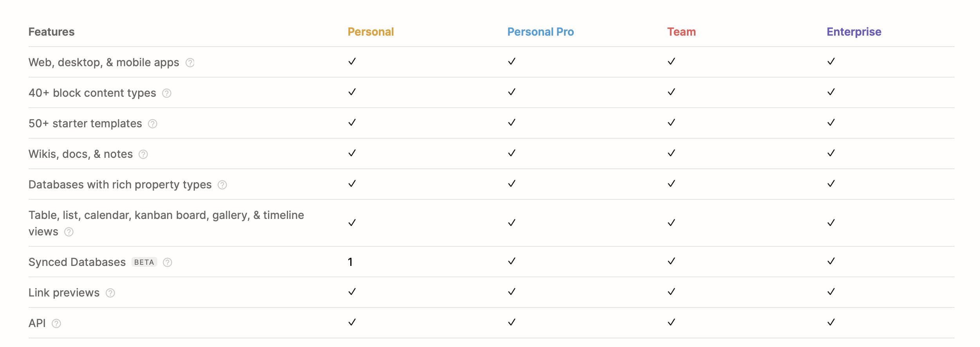Click help icon beside Web, desktop, & mobile apps
This screenshot has height=347, width=980.
coord(190,63)
